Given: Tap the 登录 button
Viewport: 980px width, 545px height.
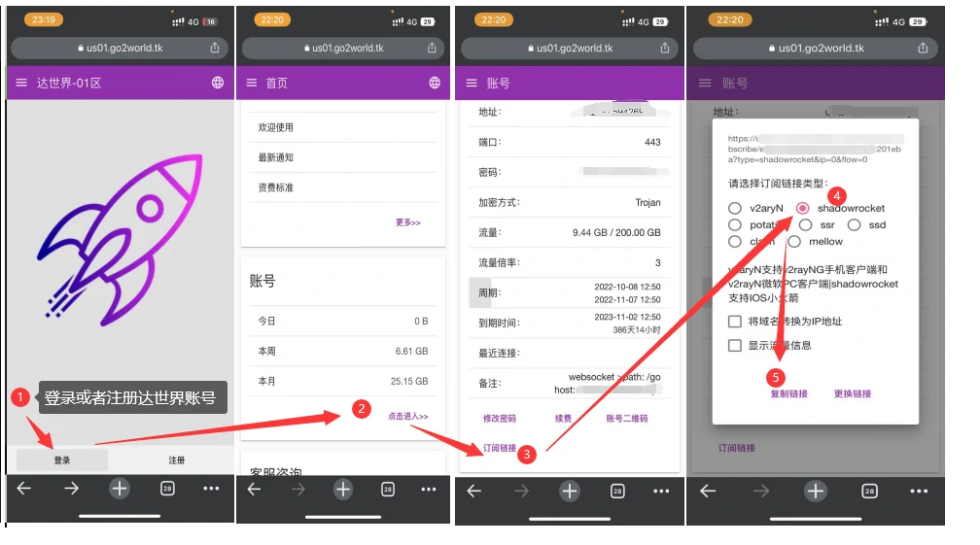Looking at the screenshot, I should pos(62,460).
